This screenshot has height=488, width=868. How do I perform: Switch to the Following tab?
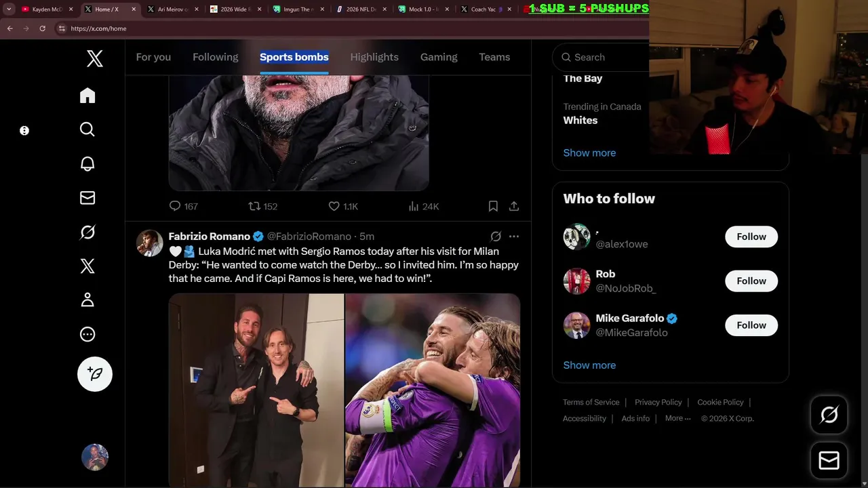[x=216, y=57]
